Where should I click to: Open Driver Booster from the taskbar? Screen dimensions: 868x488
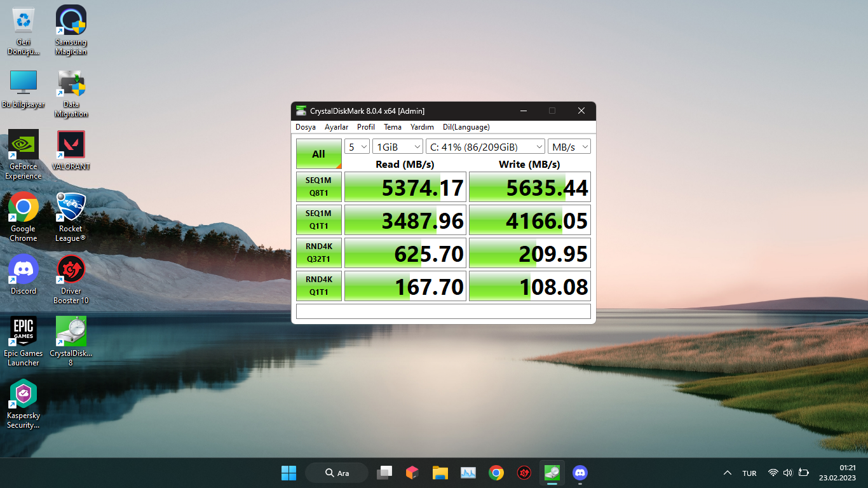524,473
